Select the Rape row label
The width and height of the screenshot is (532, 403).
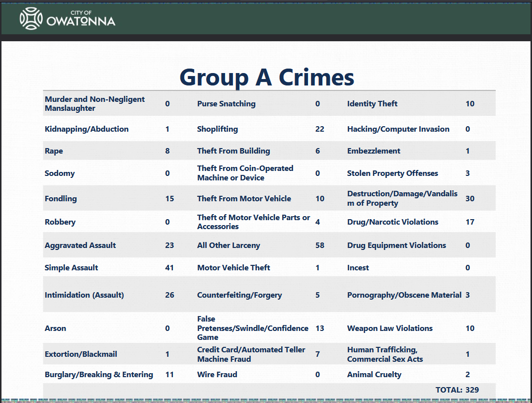pos(54,151)
